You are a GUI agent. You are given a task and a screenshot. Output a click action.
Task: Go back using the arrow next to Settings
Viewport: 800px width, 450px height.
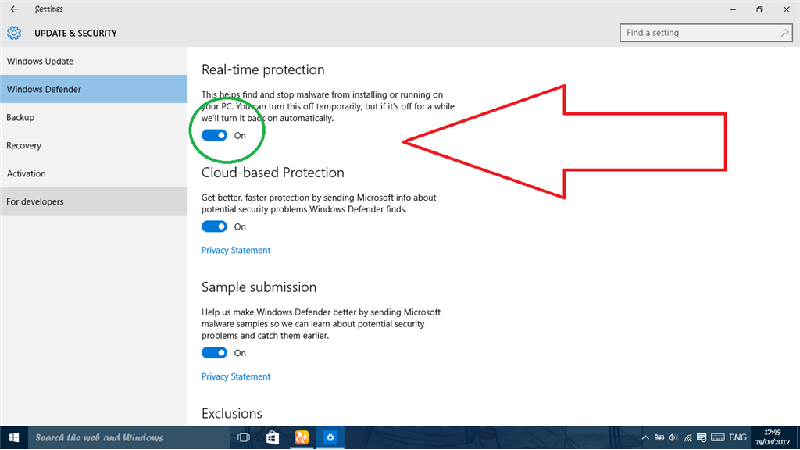coord(14,9)
